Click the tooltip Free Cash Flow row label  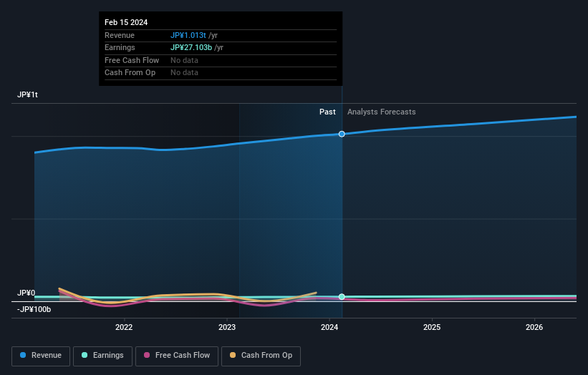coord(132,60)
